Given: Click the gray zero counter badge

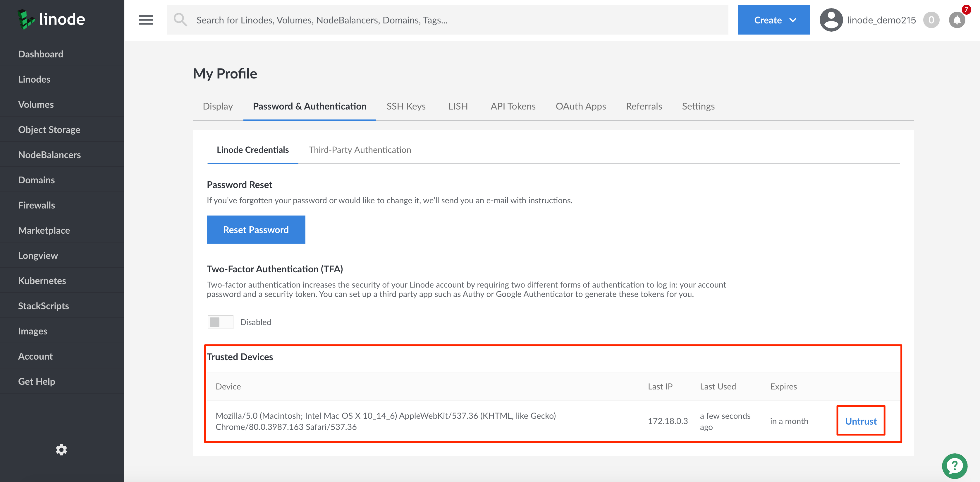Looking at the screenshot, I should click(x=931, y=20).
